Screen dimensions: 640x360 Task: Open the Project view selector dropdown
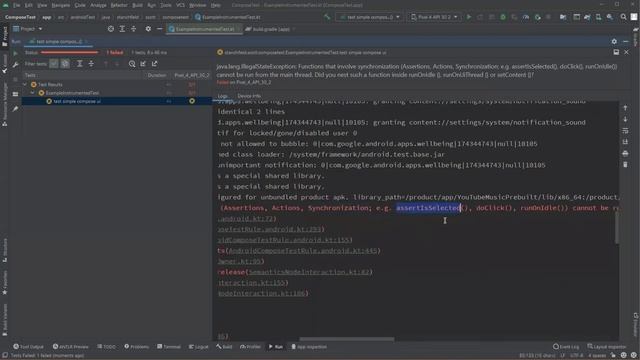click(x=27, y=29)
